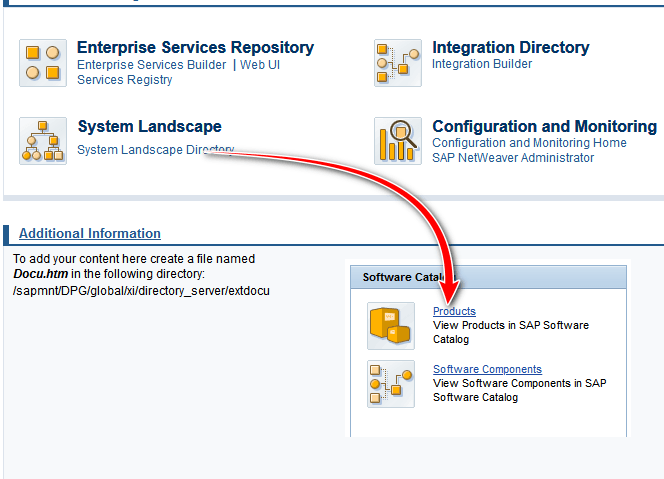This screenshot has width=664, height=479.
Task: Click the Integration Directory icon
Action: pos(398,63)
